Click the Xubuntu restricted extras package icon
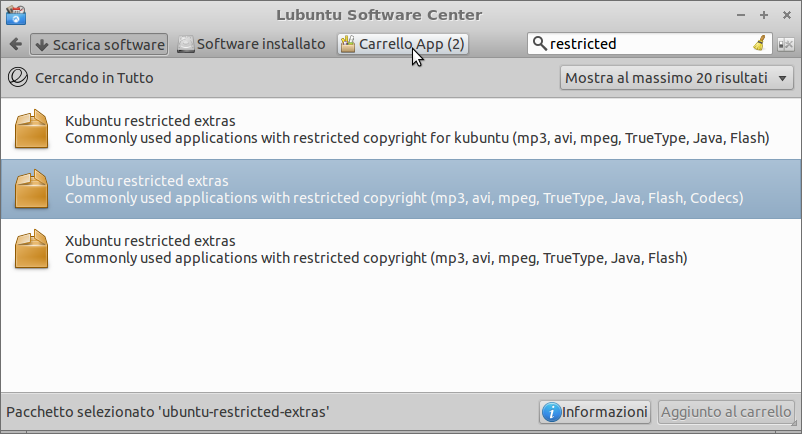 [32, 248]
